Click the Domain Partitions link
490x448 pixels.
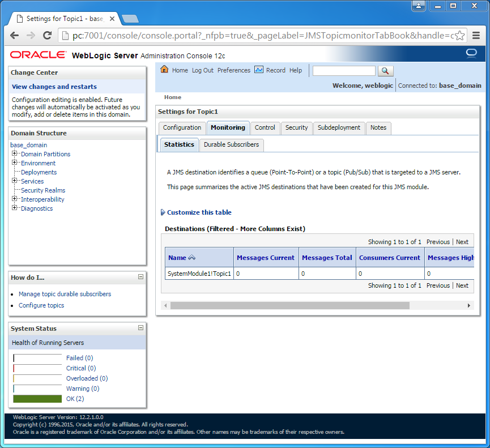click(x=46, y=154)
